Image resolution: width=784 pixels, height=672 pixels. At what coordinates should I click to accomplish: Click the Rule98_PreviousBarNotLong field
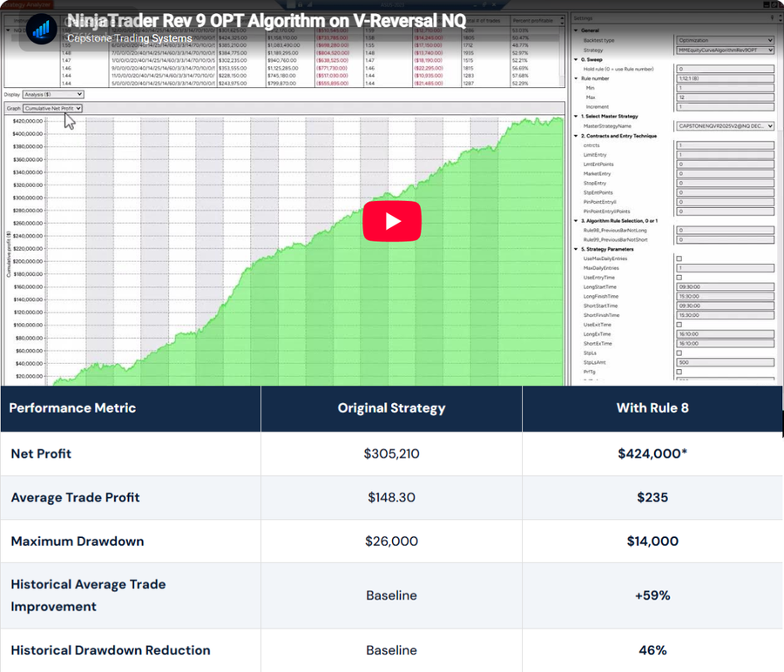click(x=725, y=230)
